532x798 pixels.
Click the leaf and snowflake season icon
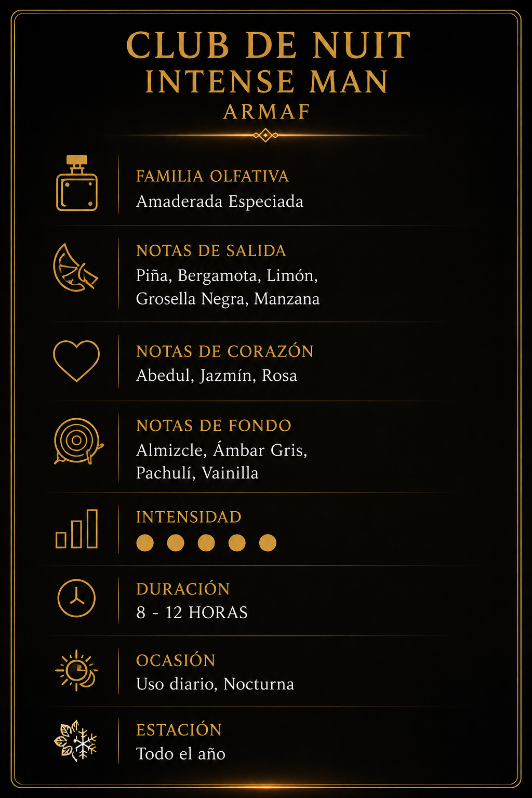click(76, 741)
